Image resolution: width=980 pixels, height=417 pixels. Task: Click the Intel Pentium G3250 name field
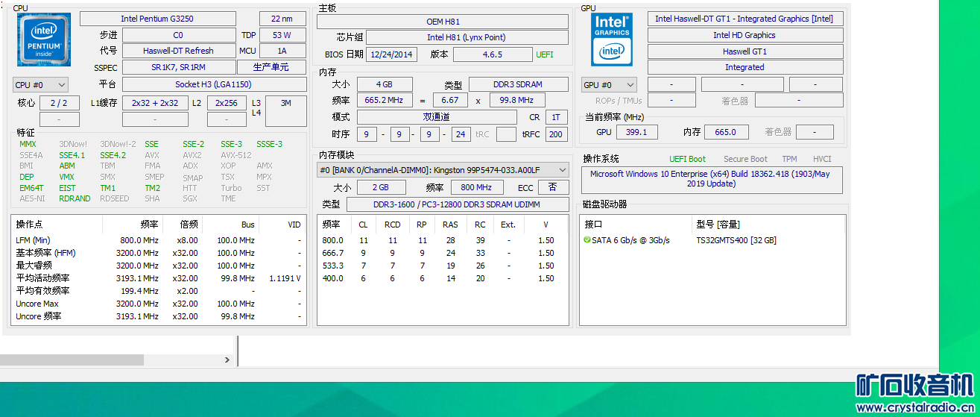(157, 19)
